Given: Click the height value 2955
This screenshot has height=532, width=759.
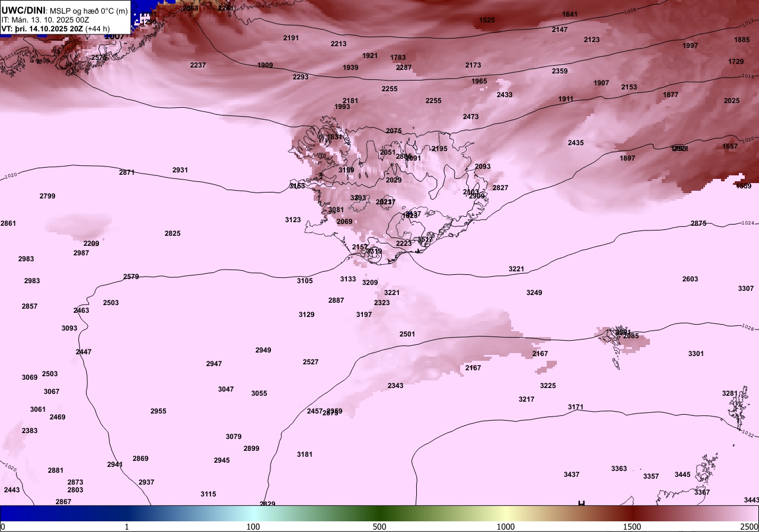Looking at the screenshot, I should point(158,411).
